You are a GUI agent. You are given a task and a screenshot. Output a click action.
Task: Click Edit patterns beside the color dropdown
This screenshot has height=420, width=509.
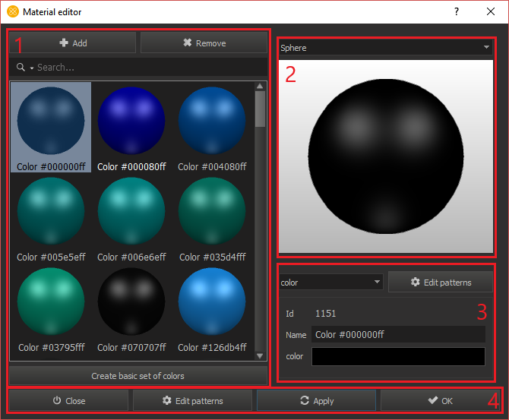(441, 282)
